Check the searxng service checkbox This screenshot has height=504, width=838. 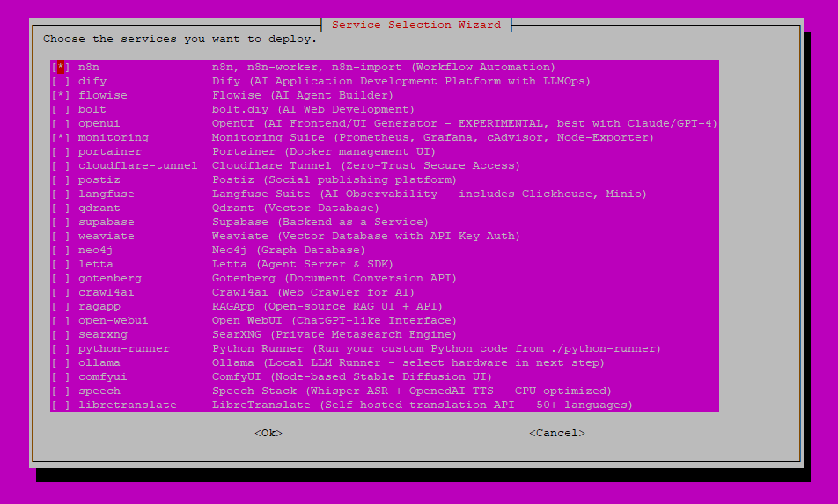61,334
